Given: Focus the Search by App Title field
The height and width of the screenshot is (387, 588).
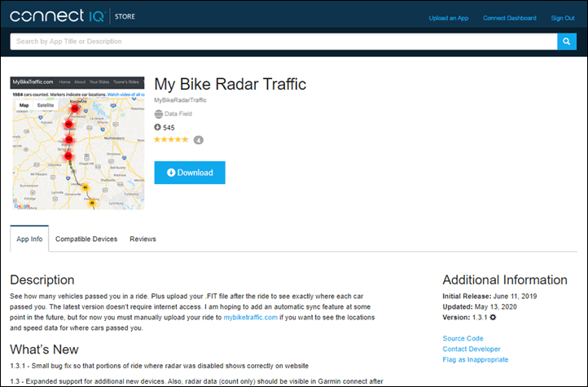Looking at the screenshot, I should pos(283,42).
